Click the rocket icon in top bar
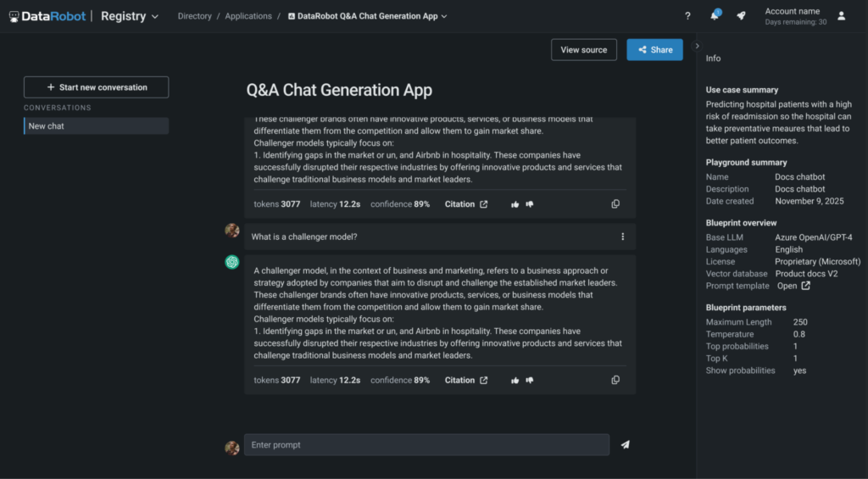The image size is (868, 479). pos(741,16)
